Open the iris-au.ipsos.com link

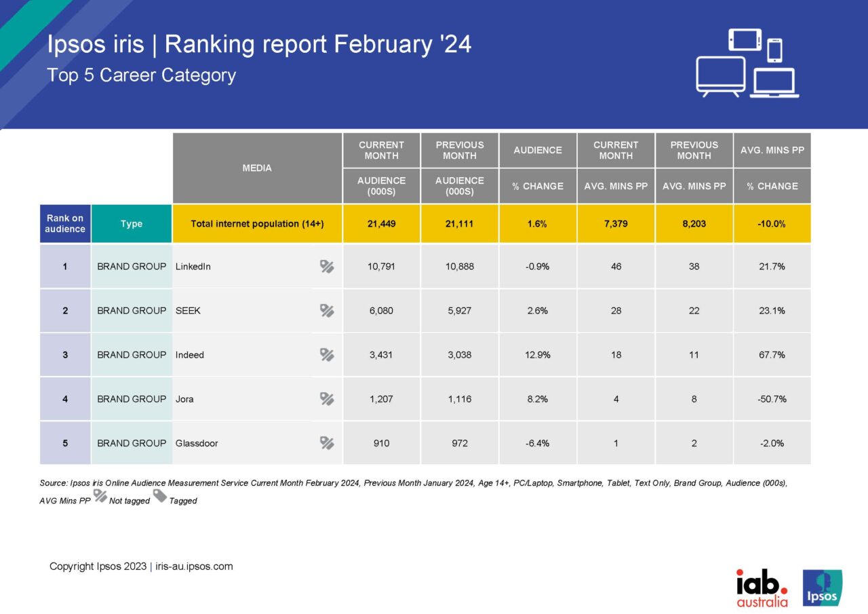coord(195,566)
